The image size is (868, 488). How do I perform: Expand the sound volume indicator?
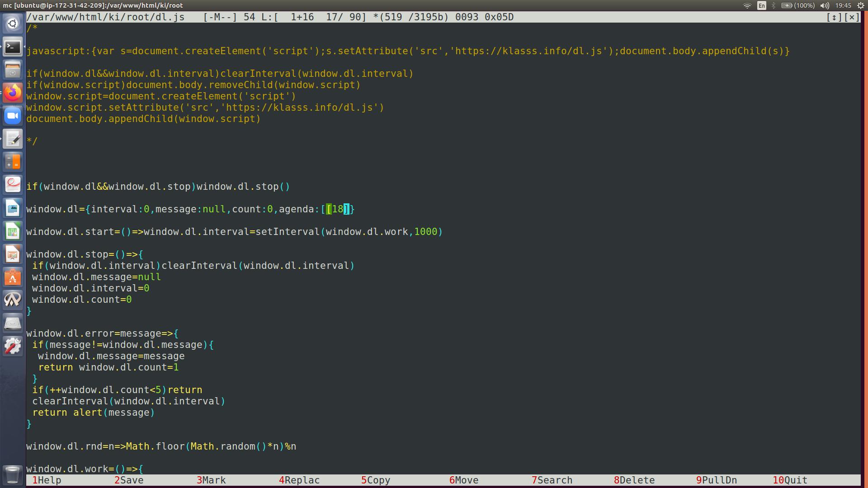tap(825, 5)
